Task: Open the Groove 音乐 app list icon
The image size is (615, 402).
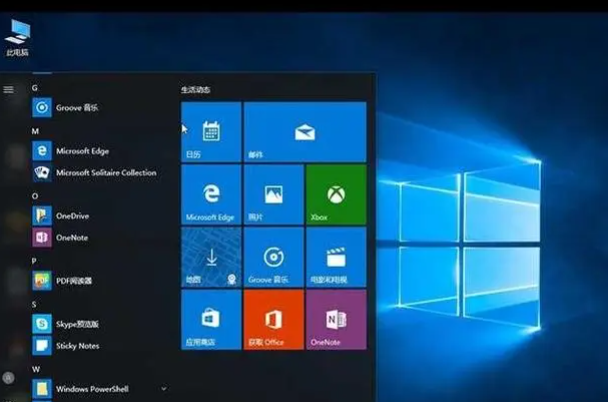Action: coord(42,107)
